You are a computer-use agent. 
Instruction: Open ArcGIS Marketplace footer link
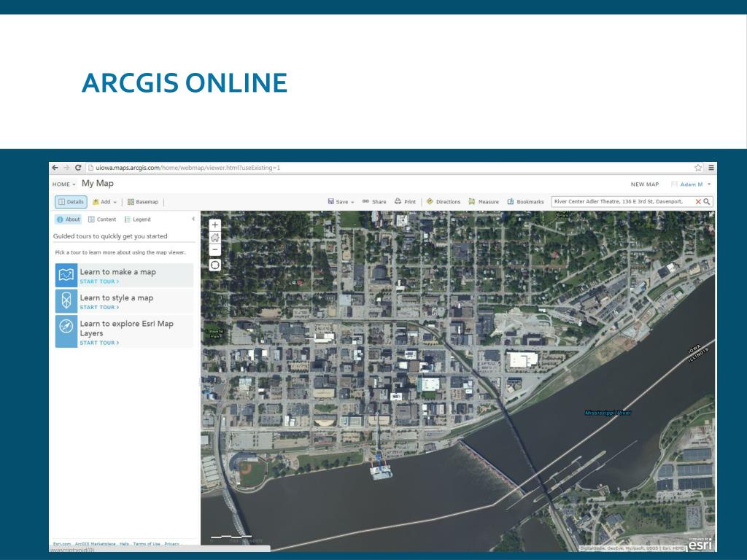(96, 544)
